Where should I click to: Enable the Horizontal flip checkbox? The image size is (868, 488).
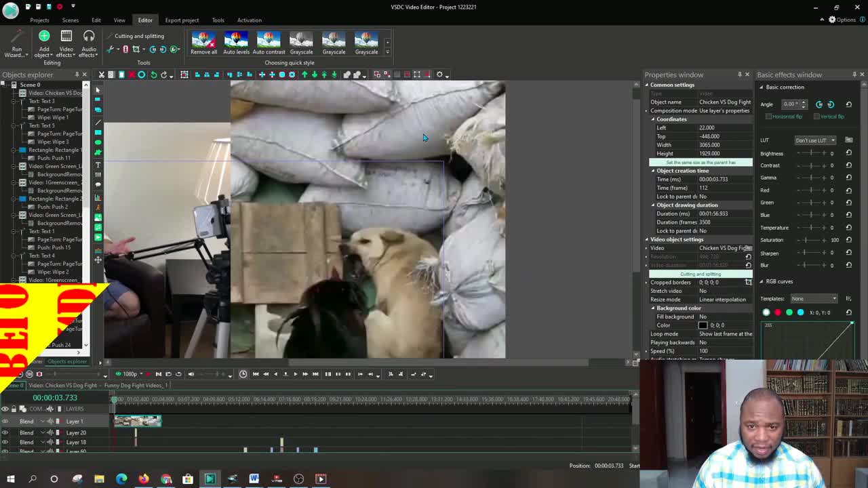(768, 117)
